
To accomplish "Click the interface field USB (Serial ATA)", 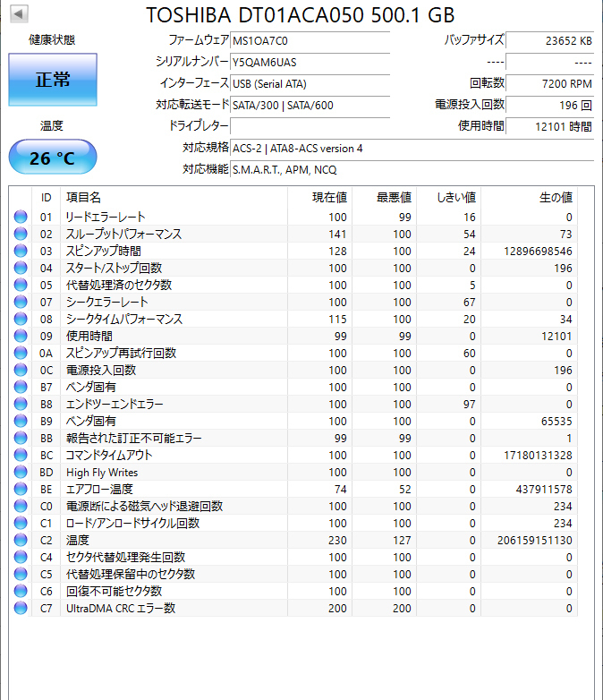I will coord(310,83).
